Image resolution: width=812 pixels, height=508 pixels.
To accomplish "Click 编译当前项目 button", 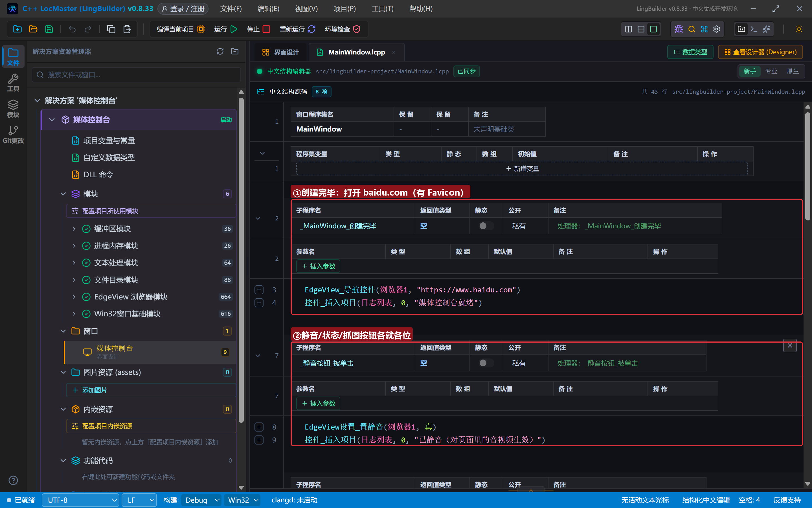I will tap(181, 29).
